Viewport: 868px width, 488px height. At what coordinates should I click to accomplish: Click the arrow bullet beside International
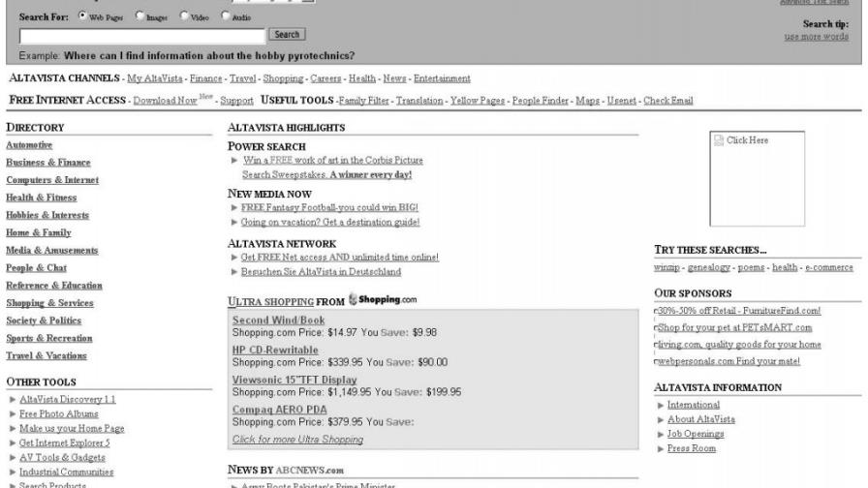point(661,406)
